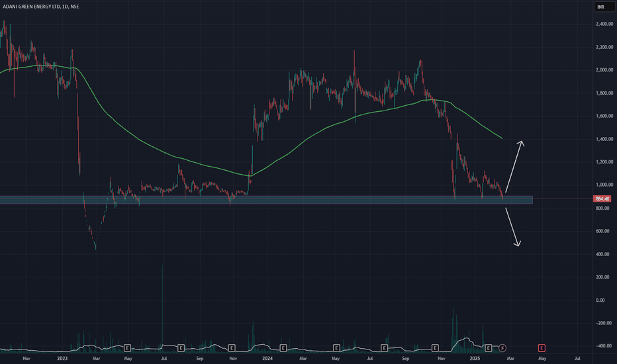Click the 2,200.00 price axis label

[x=604, y=47]
